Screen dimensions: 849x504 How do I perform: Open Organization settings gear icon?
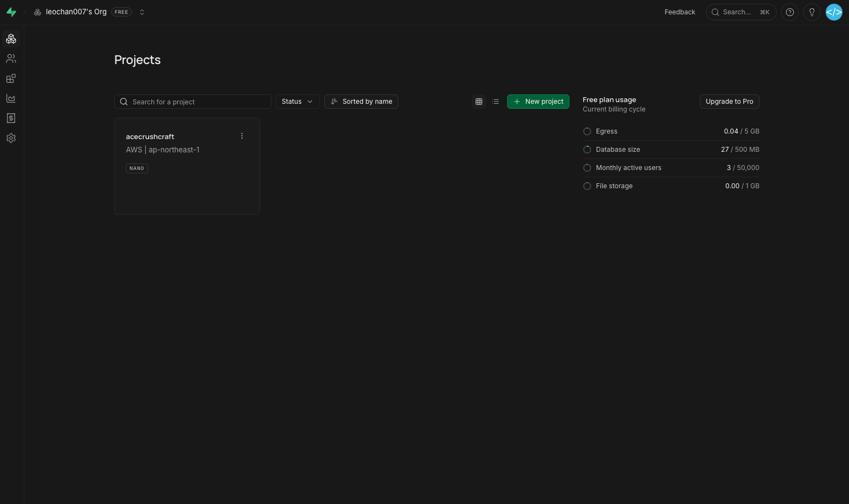(11, 138)
